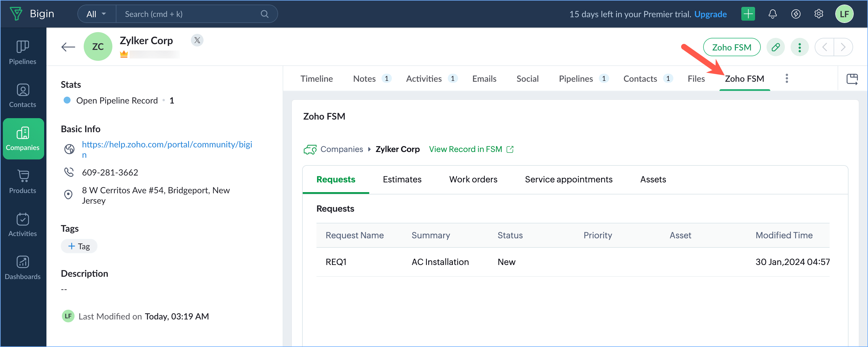Open the Activities sidebar module
The image size is (868, 347).
(23, 225)
